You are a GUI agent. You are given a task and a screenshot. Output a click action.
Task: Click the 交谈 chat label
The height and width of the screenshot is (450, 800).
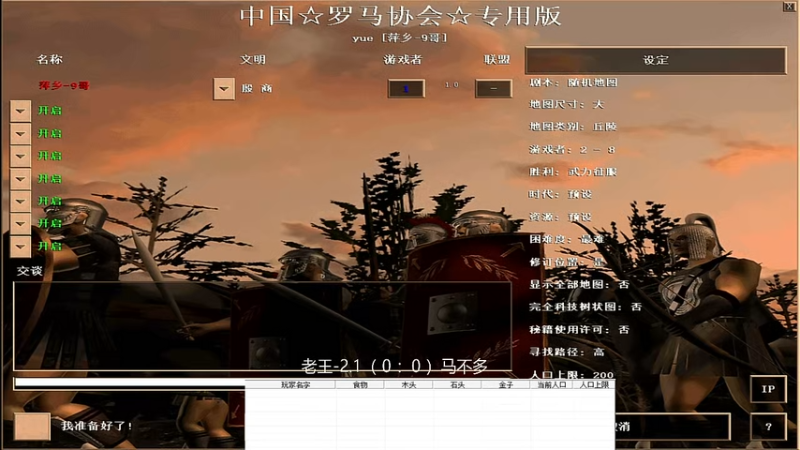29,271
